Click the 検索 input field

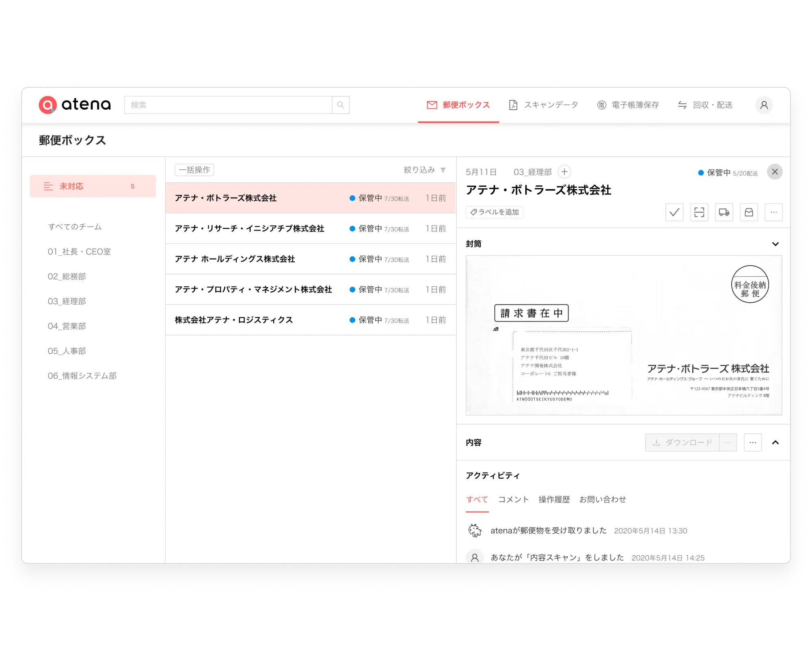click(228, 105)
